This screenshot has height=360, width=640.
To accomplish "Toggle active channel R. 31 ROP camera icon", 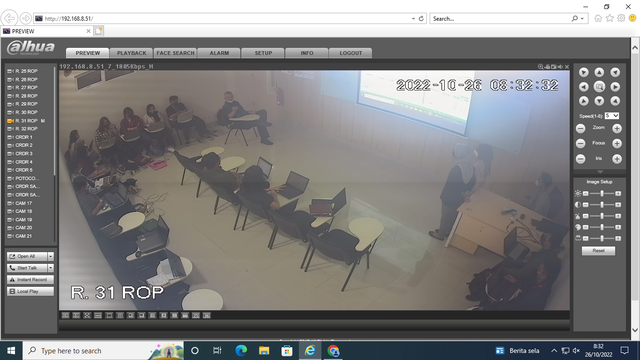I will [x=11, y=121].
